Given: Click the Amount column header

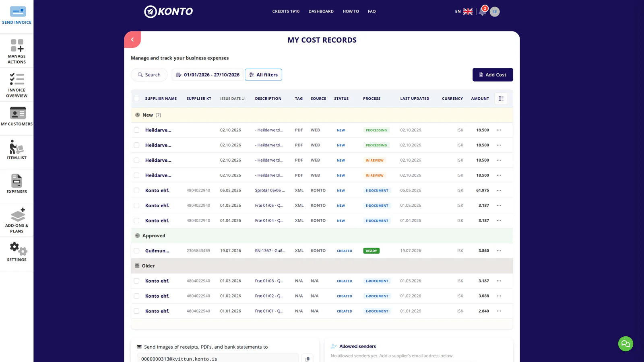Looking at the screenshot, I should coord(480,99).
